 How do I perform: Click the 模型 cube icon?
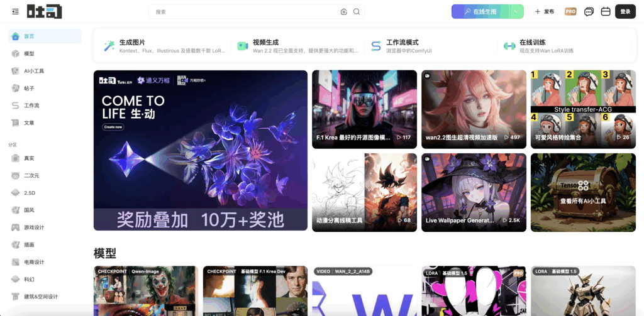coord(16,54)
